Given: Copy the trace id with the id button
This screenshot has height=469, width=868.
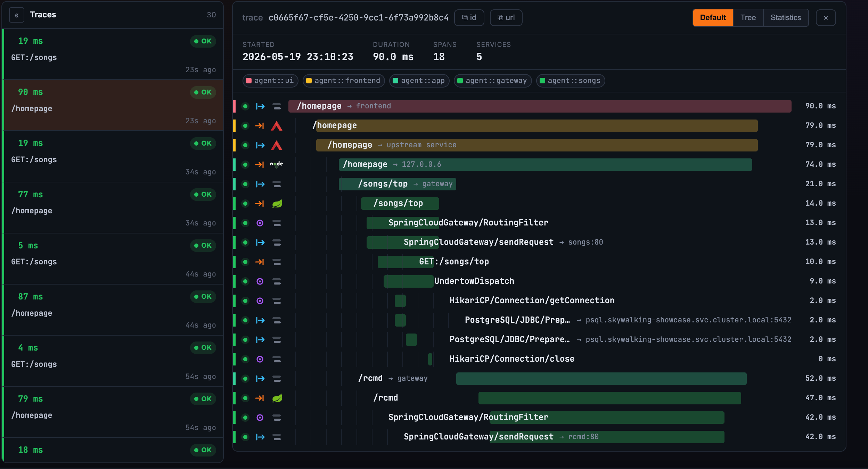Looking at the screenshot, I should point(469,18).
